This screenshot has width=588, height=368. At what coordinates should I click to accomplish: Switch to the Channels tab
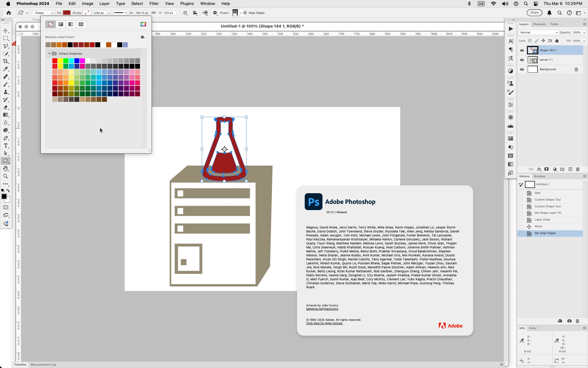point(539,24)
